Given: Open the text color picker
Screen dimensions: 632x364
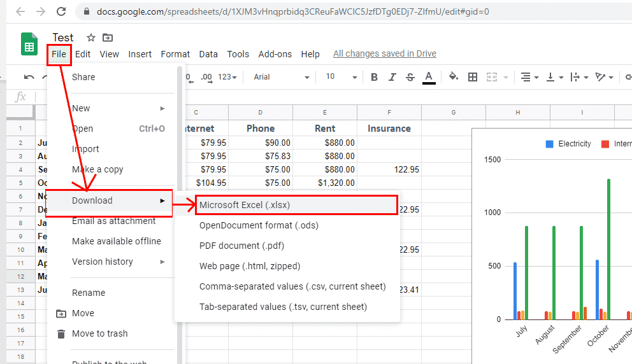Looking at the screenshot, I should click(429, 77).
